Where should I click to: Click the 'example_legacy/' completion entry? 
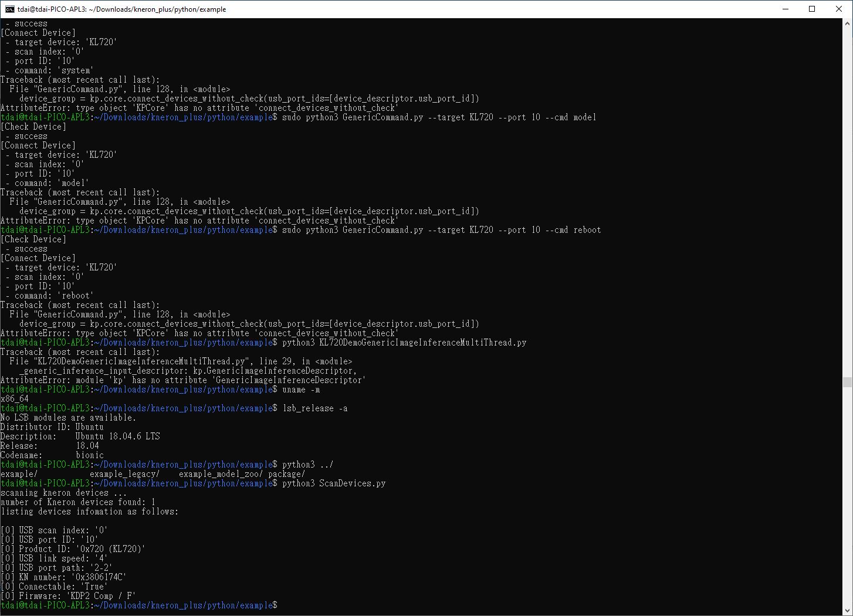click(x=125, y=474)
